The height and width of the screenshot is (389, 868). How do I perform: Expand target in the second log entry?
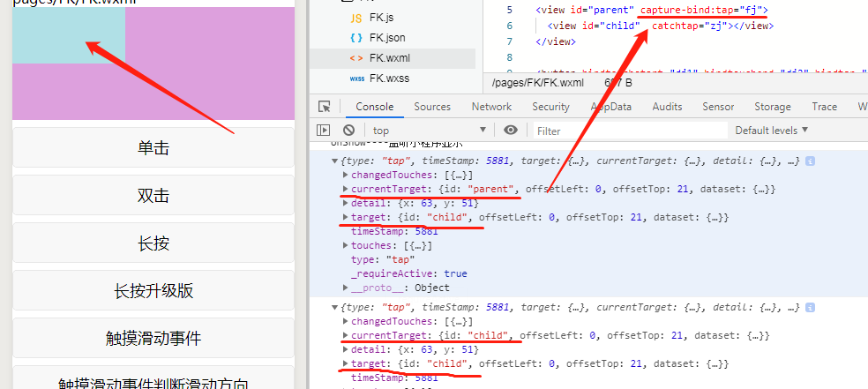[x=346, y=363]
